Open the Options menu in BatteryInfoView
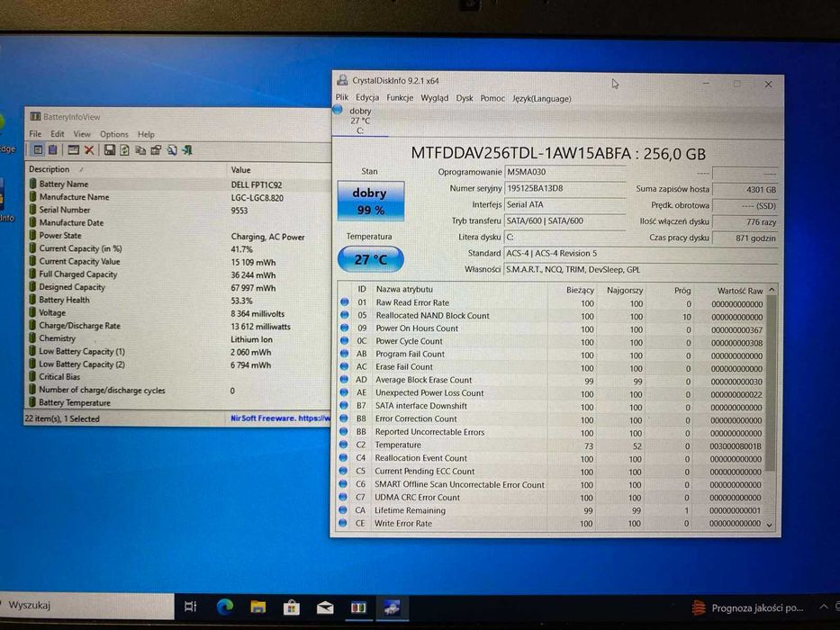The image size is (840, 630). point(114,134)
